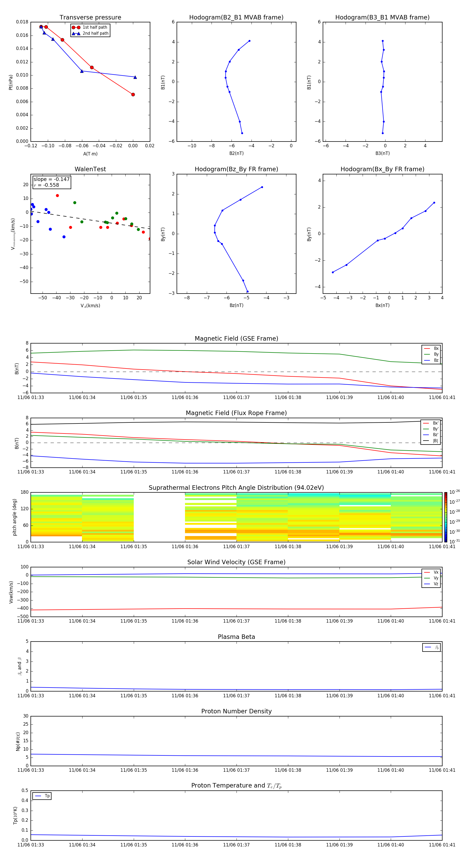Click the 'Pt(nPa)' y-axis label
Image resolution: width=473 pixels, height=868 pixels.
(11, 82)
